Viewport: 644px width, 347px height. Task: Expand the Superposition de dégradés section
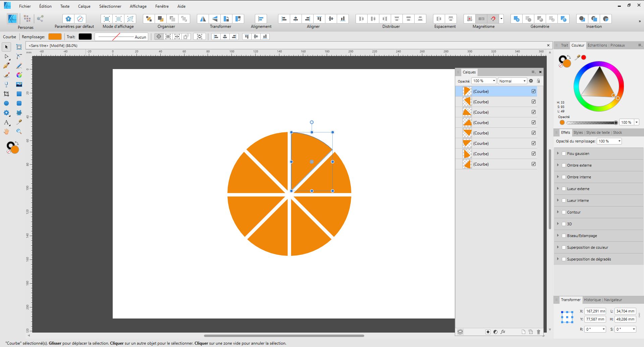[558, 259]
